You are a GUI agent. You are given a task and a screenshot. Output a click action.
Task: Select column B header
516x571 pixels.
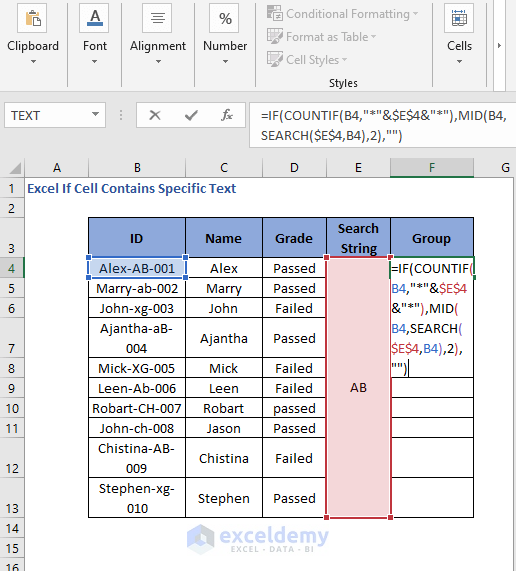[x=137, y=168]
